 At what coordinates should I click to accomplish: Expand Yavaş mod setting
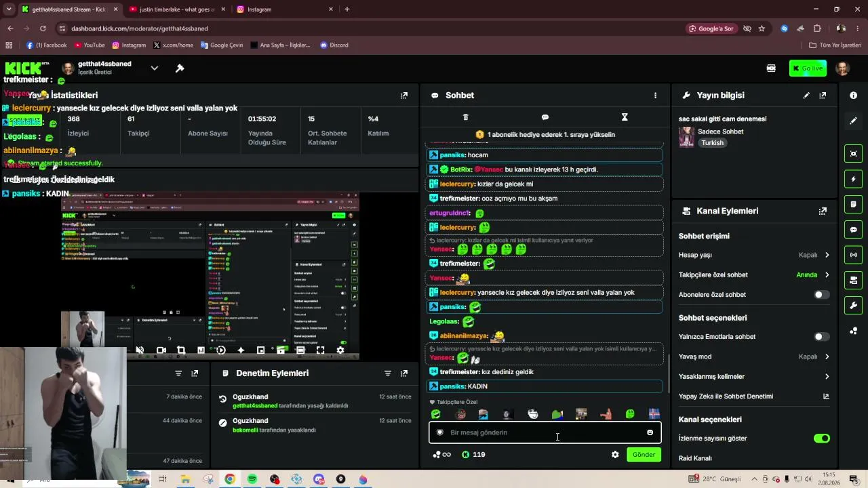tap(827, 357)
